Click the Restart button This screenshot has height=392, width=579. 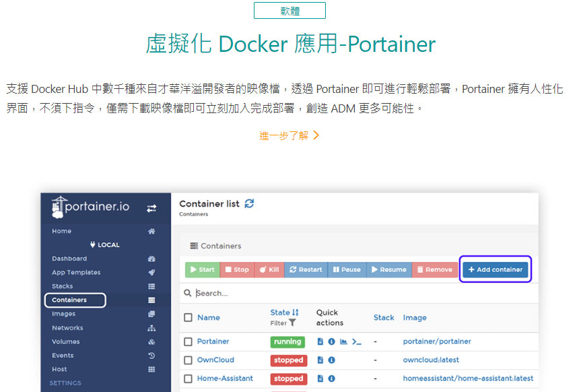[306, 269]
